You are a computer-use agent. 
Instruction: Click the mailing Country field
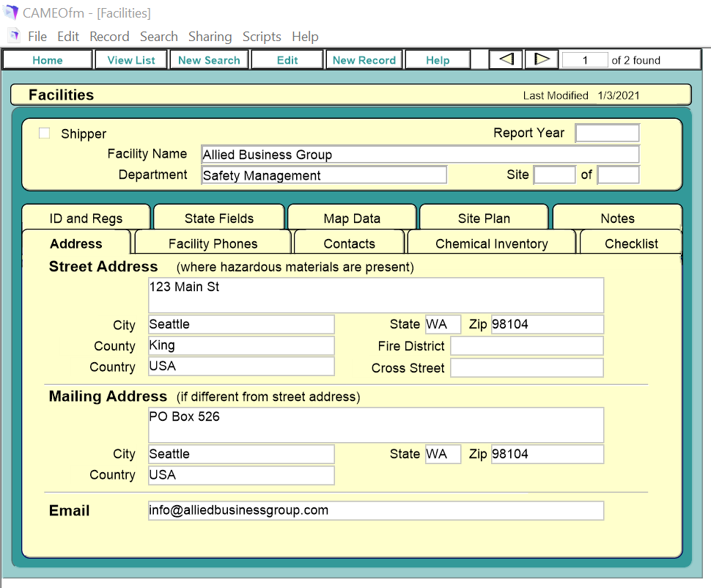[241, 475]
